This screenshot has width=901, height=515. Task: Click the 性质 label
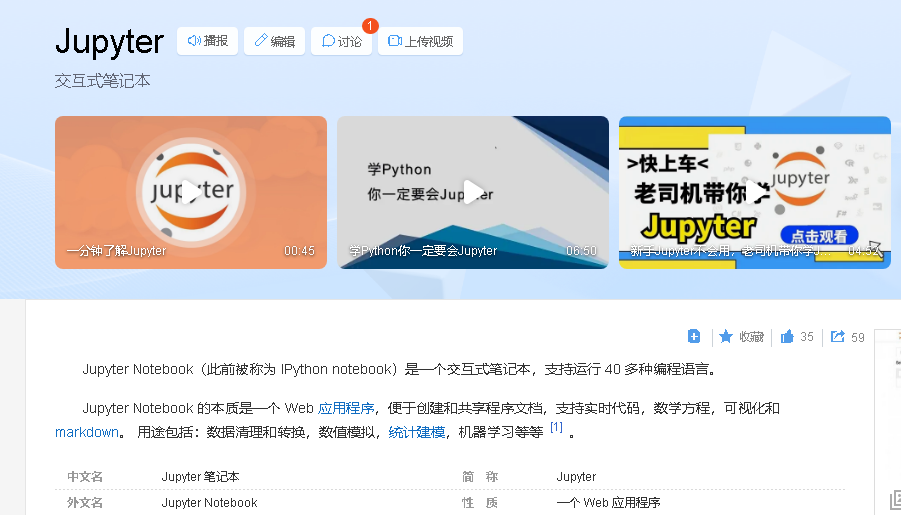click(x=480, y=502)
